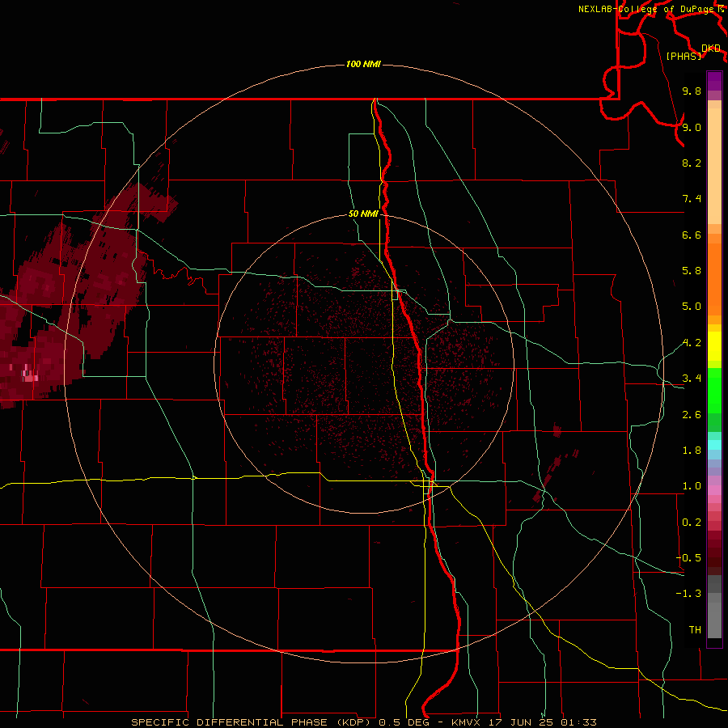Screen dimensions: 728x728
Task: Pick the cyan segment of the color bar
Action: (714, 445)
